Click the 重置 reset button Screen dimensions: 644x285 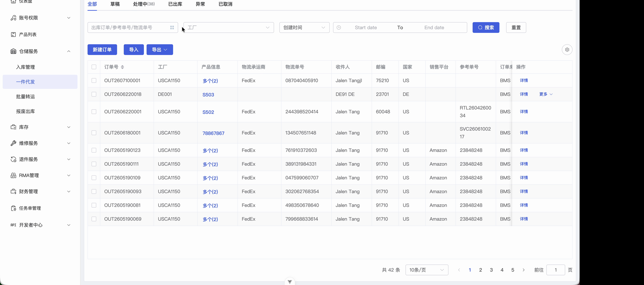pos(516,27)
